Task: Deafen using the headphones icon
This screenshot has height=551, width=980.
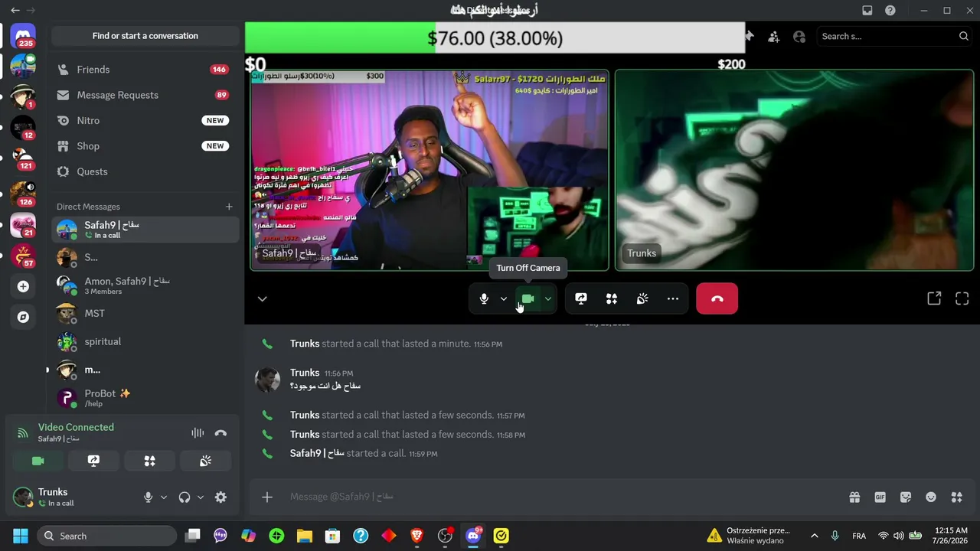Action: point(185,497)
